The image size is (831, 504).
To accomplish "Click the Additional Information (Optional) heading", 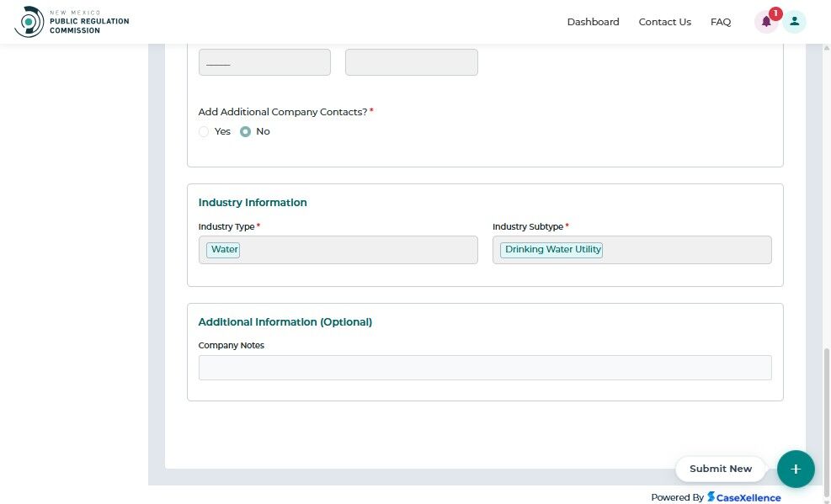I will coord(285,322).
